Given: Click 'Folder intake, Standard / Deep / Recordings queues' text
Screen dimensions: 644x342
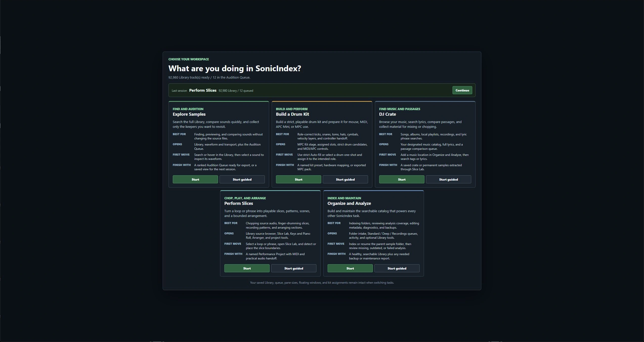Looking at the screenshot, I should coord(383,236).
